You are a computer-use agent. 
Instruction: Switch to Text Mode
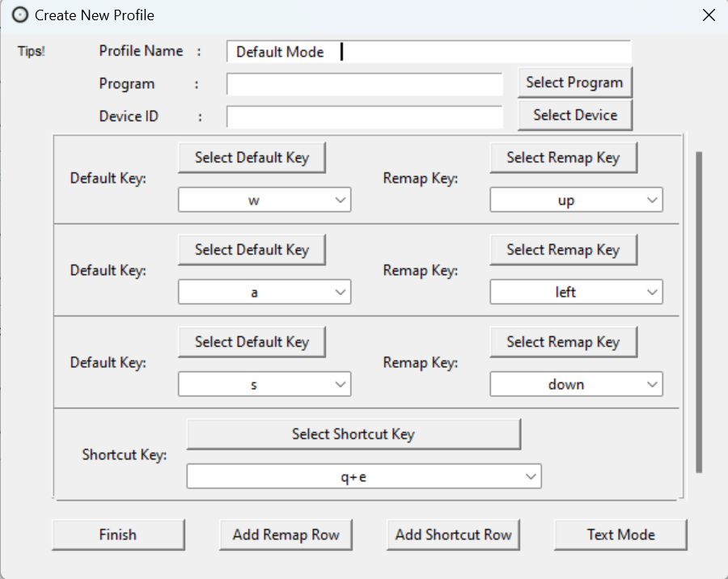[620, 535]
